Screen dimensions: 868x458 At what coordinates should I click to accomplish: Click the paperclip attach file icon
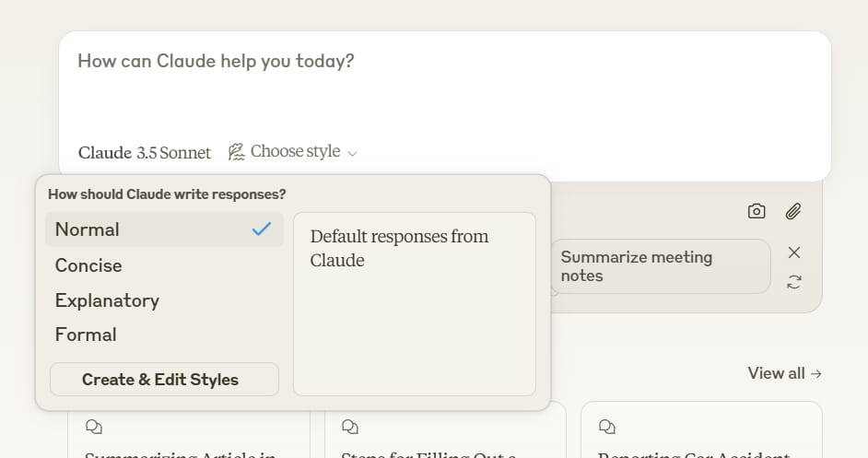[x=793, y=211]
